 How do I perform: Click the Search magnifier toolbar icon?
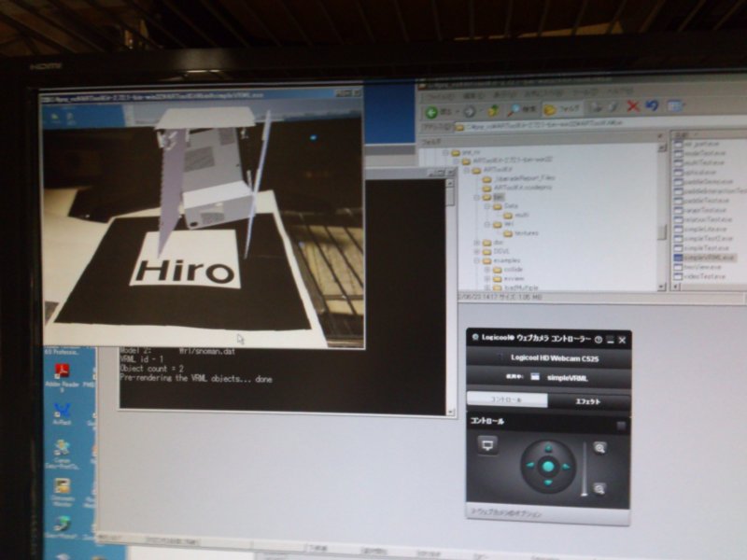pos(514,110)
